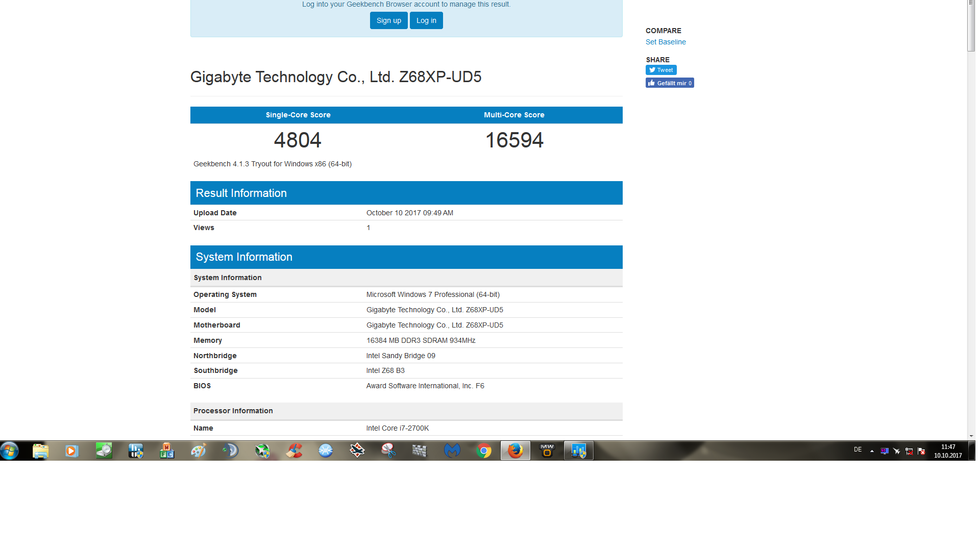Screen dimensions: 980x551
Task: Launch Windows Media Player from taskbar
Action: tap(71, 451)
